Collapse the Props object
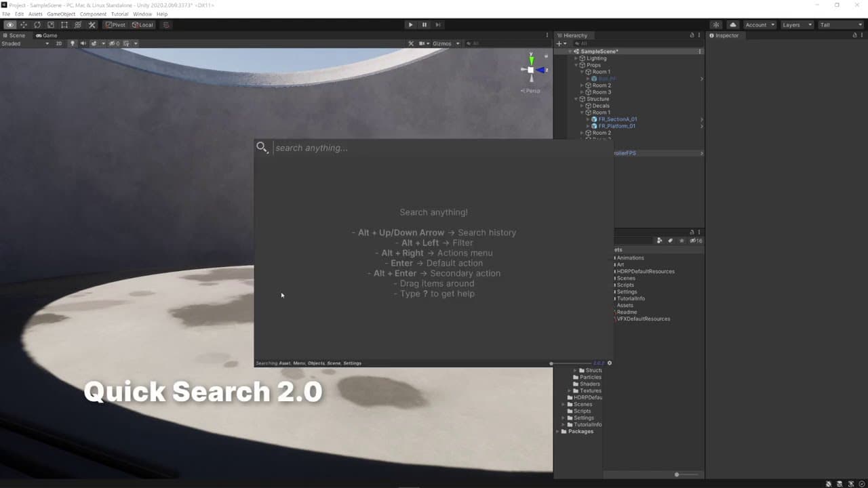This screenshot has height=488, width=868. coord(576,65)
